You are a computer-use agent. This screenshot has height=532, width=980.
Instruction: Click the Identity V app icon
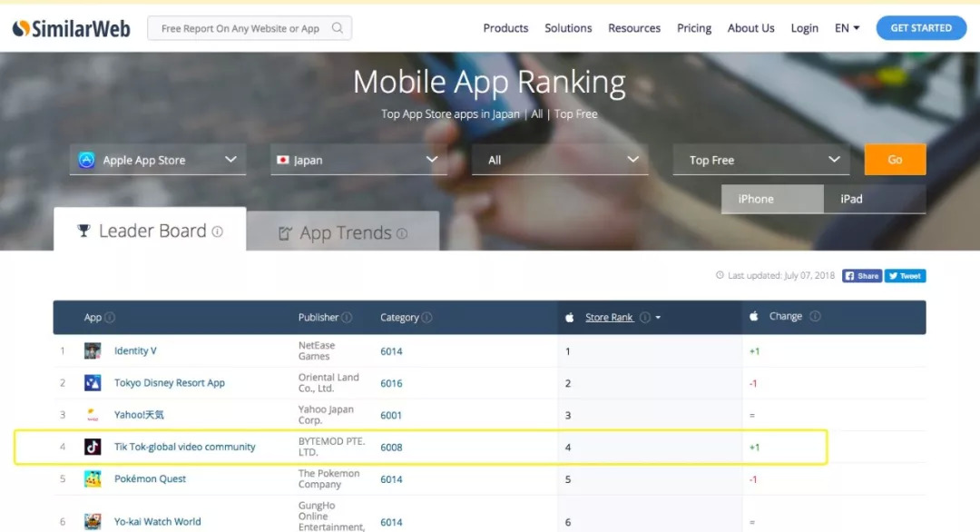(x=93, y=351)
